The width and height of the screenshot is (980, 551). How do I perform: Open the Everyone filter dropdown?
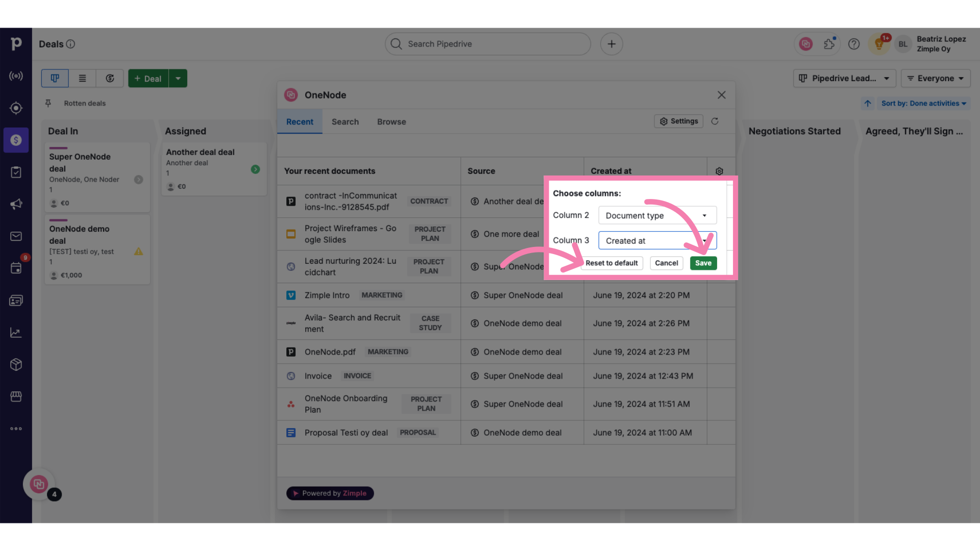936,78
